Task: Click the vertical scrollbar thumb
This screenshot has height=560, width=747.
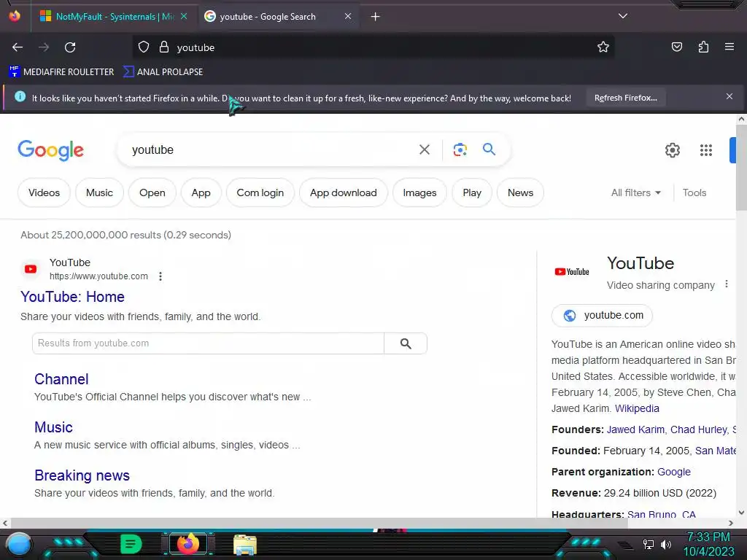Action: coord(741,167)
